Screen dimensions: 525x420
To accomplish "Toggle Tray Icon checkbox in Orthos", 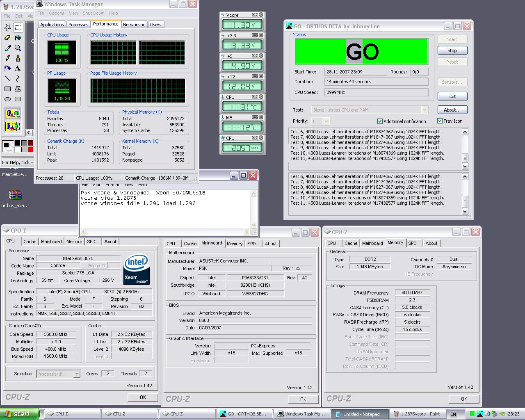I will tap(440, 121).
